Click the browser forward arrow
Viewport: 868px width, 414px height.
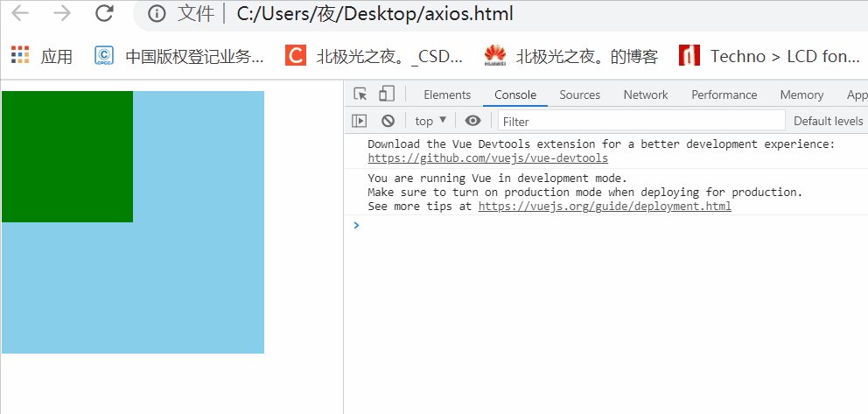point(62,13)
